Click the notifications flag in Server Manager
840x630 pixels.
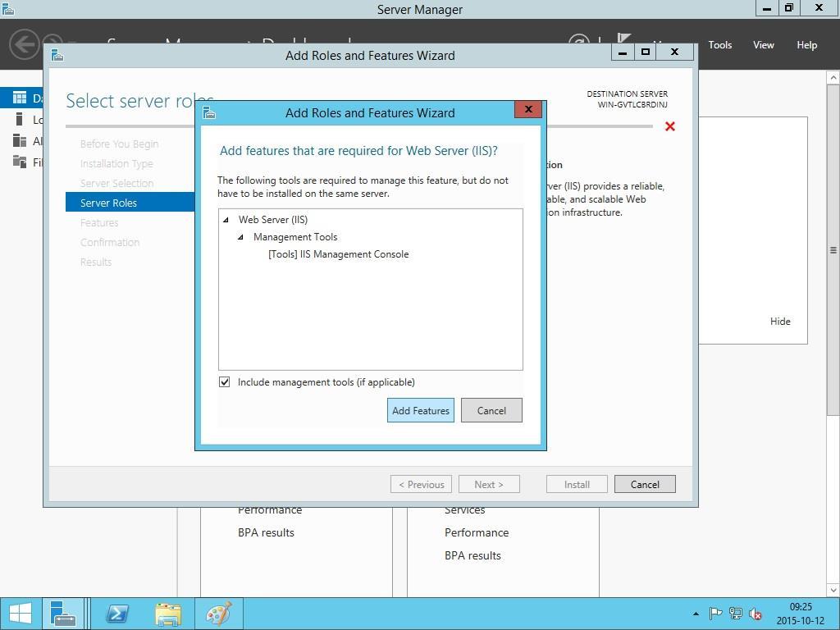(623, 39)
